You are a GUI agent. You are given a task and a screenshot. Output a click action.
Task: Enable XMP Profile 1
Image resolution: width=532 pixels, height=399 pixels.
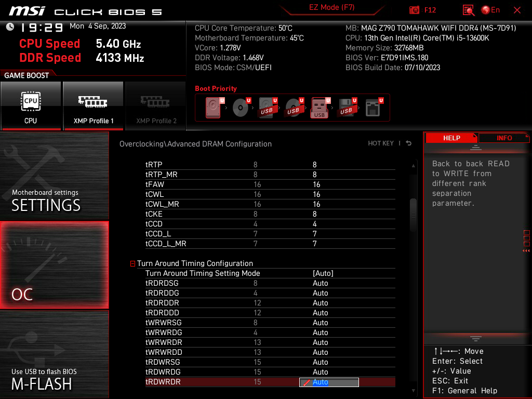[94, 106]
